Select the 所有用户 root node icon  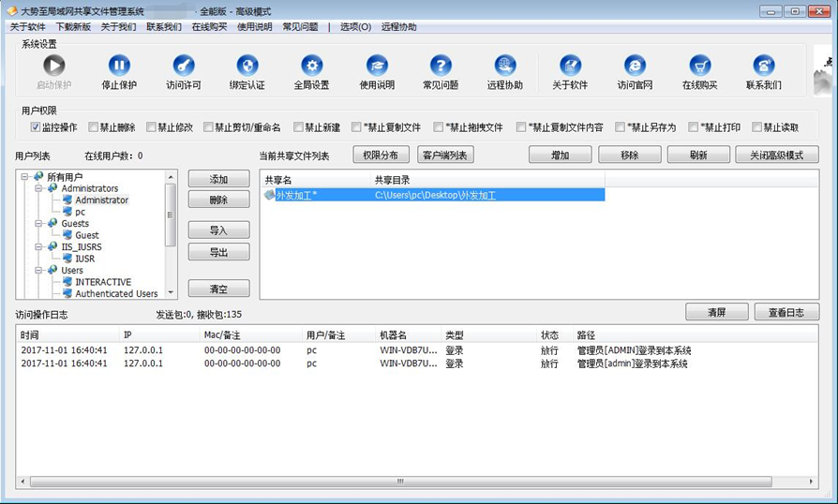(x=38, y=177)
